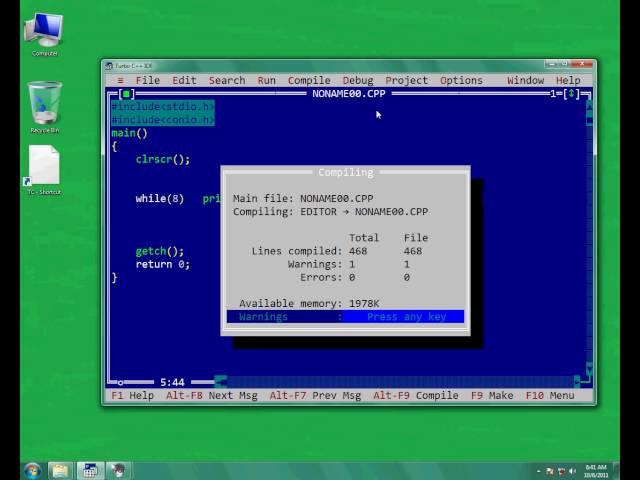Click F10 Menu in the status bar
This screenshot has height=480, width=640.
click(550, 396)
